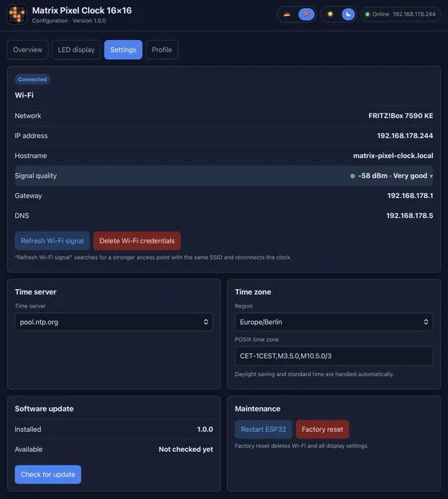Click the -58 dBm Very good text
Viewport: 448px width, 499px height.
(x=392, y=176)
